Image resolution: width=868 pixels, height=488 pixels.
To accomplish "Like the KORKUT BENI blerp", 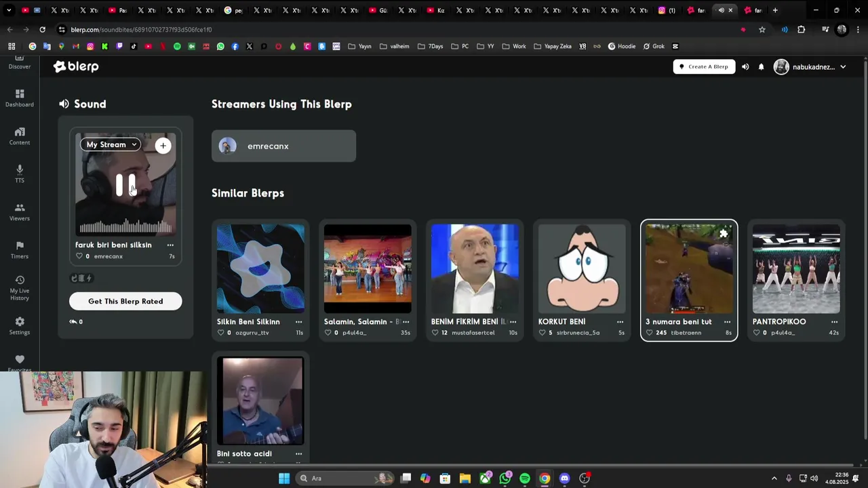I will pyautogui.click(x=542, y=333).
